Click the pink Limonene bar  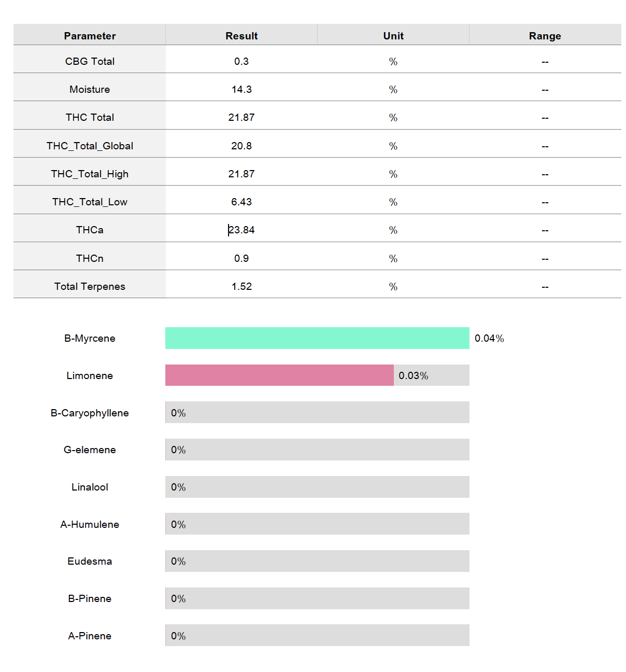pyautogui.click(x=279, y=375)
